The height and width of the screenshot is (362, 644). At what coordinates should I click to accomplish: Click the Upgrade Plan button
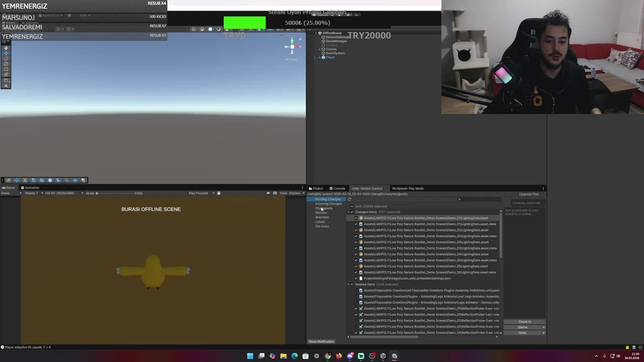tap(529, 194)
